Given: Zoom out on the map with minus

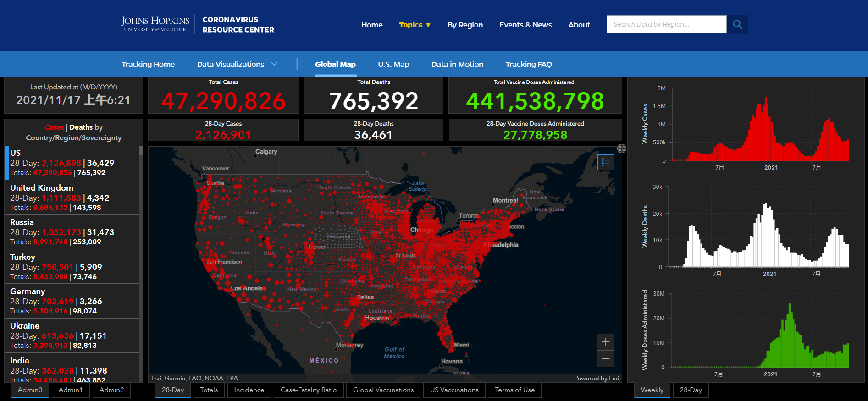Looking at the screenshot, I should [x=606, y=358].
